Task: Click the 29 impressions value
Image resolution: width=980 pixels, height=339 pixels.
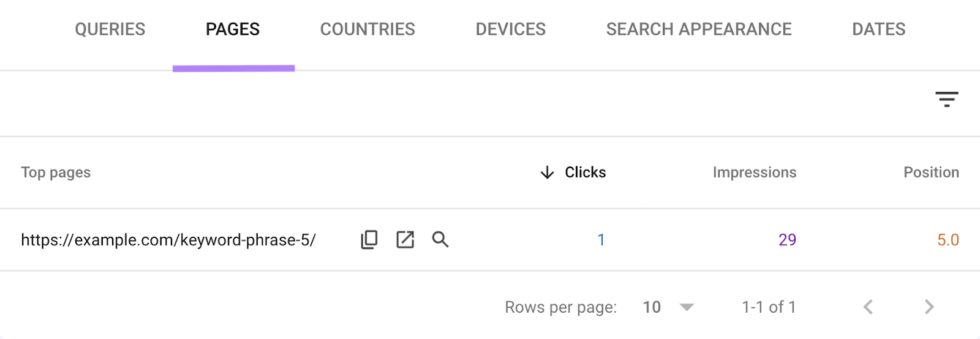Action: [x=787, y=240]
